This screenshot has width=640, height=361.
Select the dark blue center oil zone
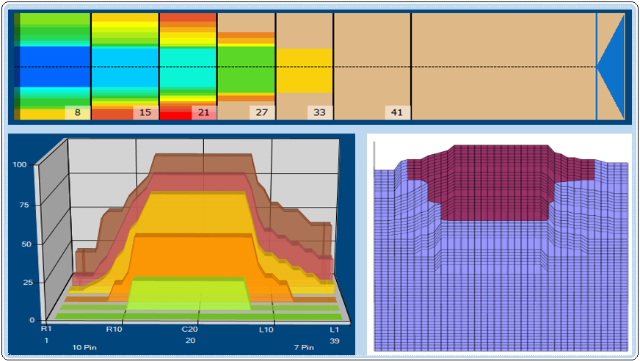coord(55,67)
